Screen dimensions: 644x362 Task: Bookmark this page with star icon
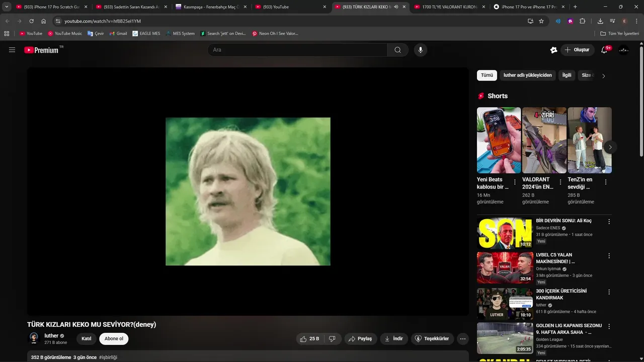pyautogui.click(x=541, y=21)
